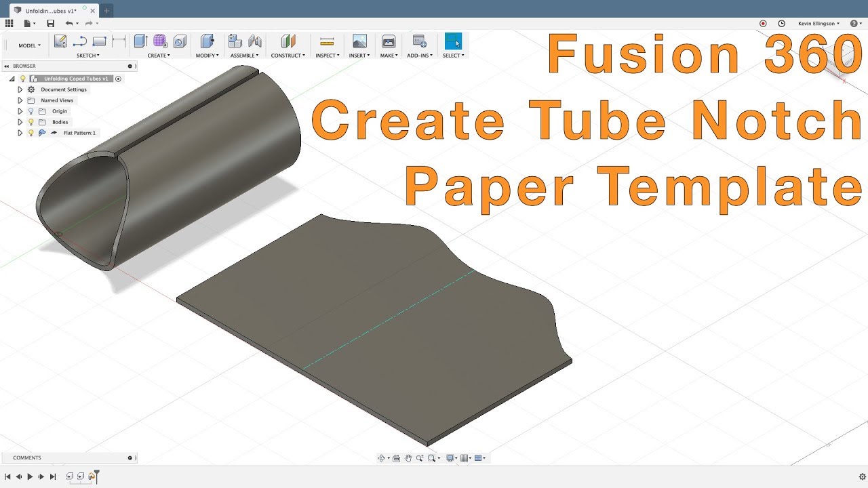Expand the Flat Pattern:1 node

[20, 133]
